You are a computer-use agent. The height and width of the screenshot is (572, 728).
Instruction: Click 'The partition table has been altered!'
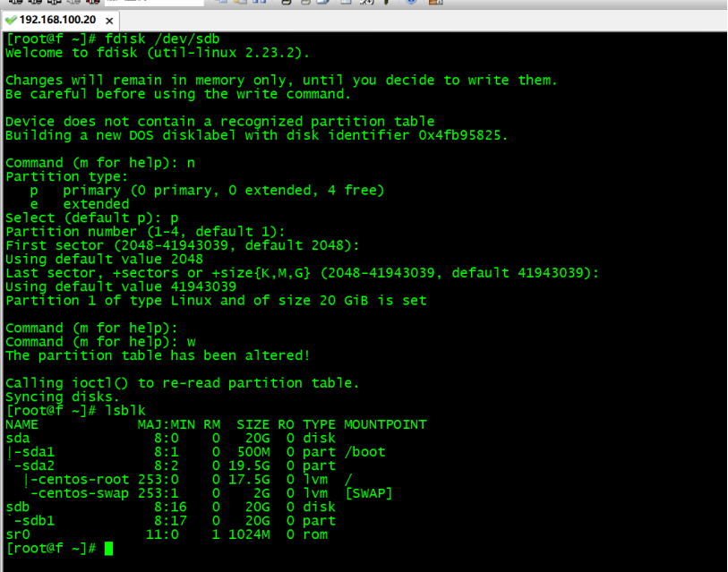point(158,355)
